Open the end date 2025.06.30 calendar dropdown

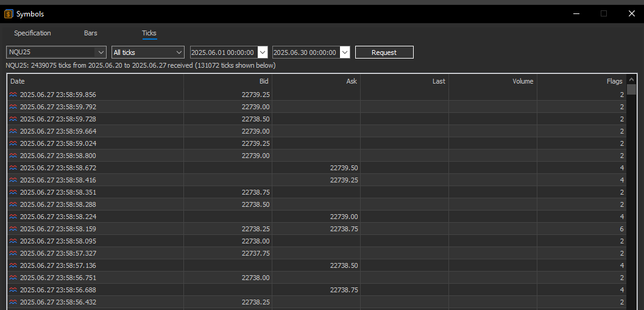345,52
